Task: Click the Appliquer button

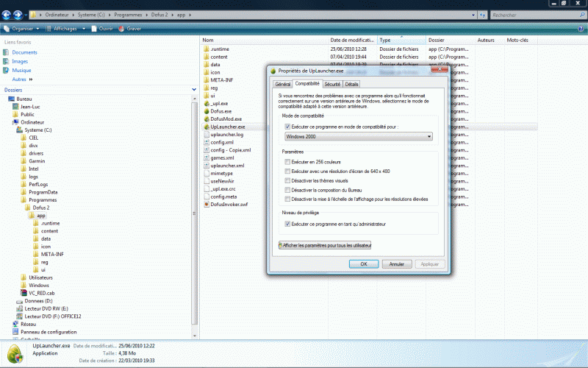Action: [430, 264]
